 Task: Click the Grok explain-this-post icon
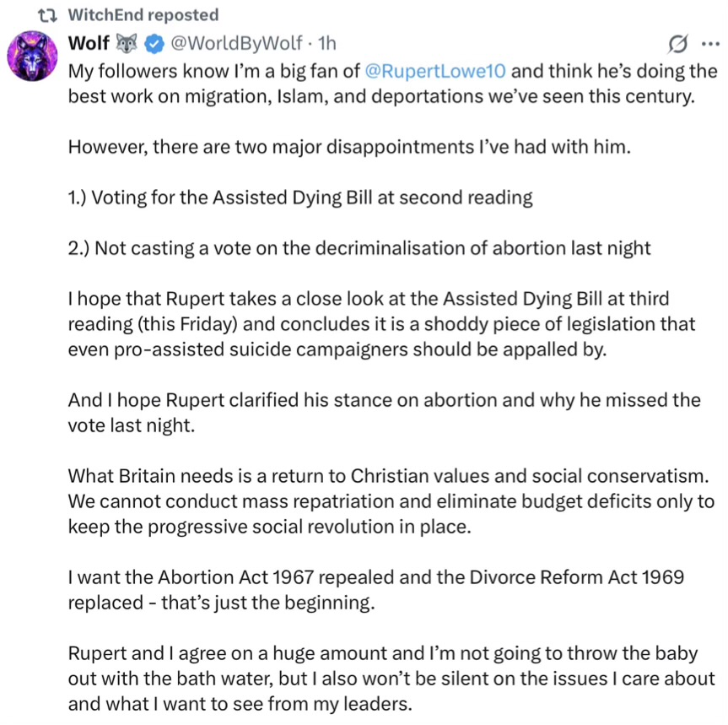(x=677, y=44)
